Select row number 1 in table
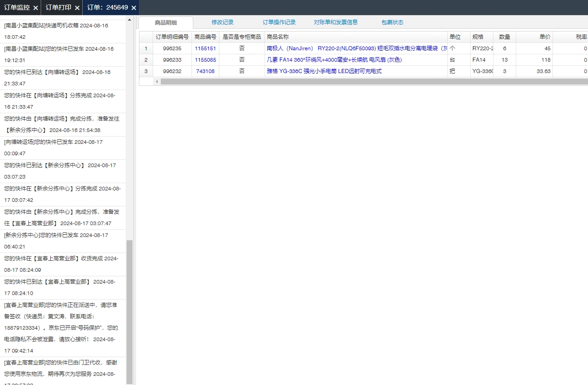This screenshot has height=385, width=588. (x=146, y=48)
